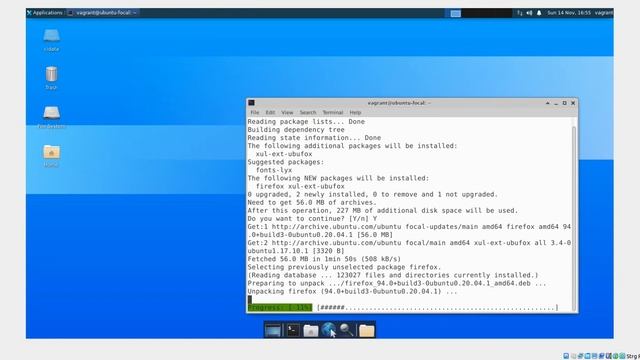Select the File System desktop icon

[51, 117]
